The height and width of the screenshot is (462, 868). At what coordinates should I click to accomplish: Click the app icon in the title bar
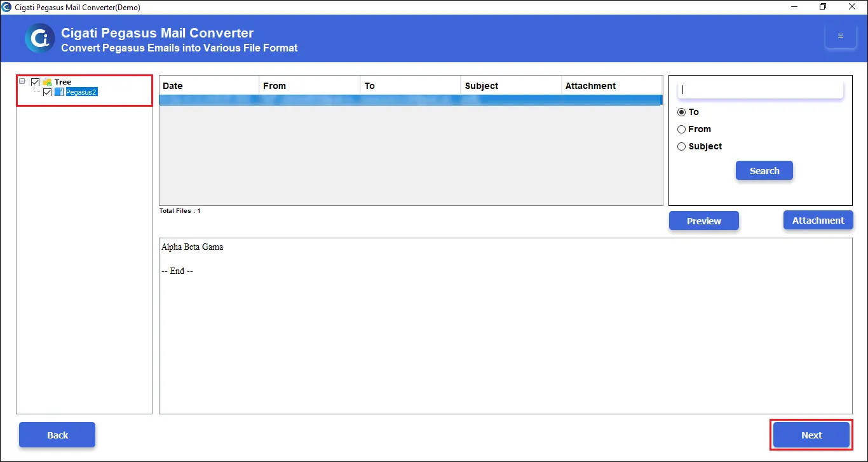(x=6, y=7)
